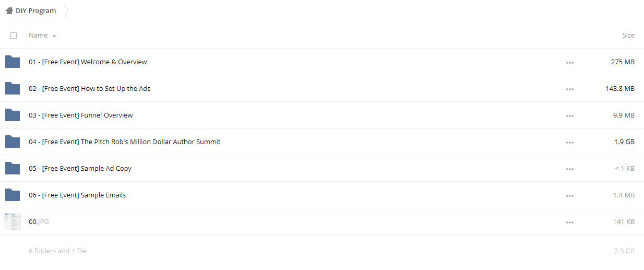Toggle the Name sort arrow indicator

click(54, 36)
